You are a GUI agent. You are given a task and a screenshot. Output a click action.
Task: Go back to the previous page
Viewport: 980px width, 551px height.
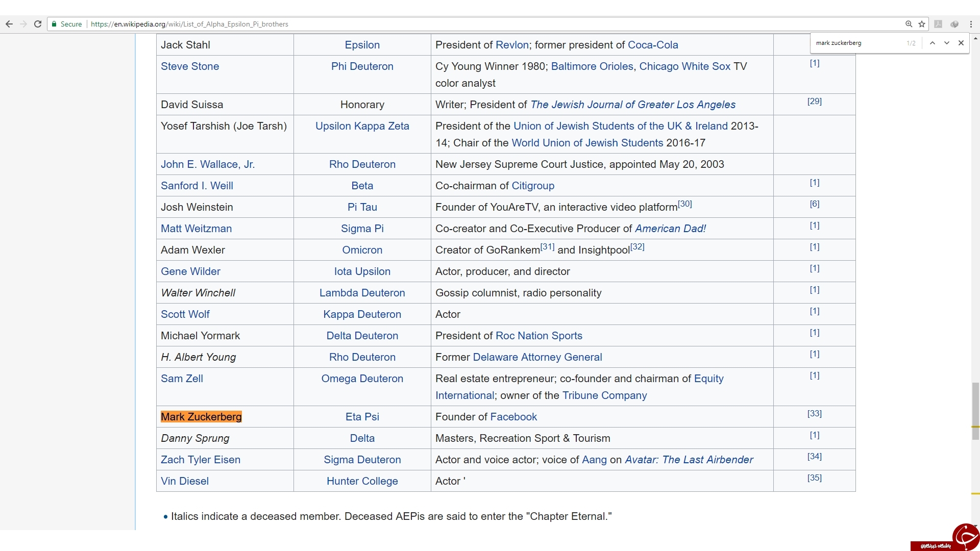click(x=9, y=24)
